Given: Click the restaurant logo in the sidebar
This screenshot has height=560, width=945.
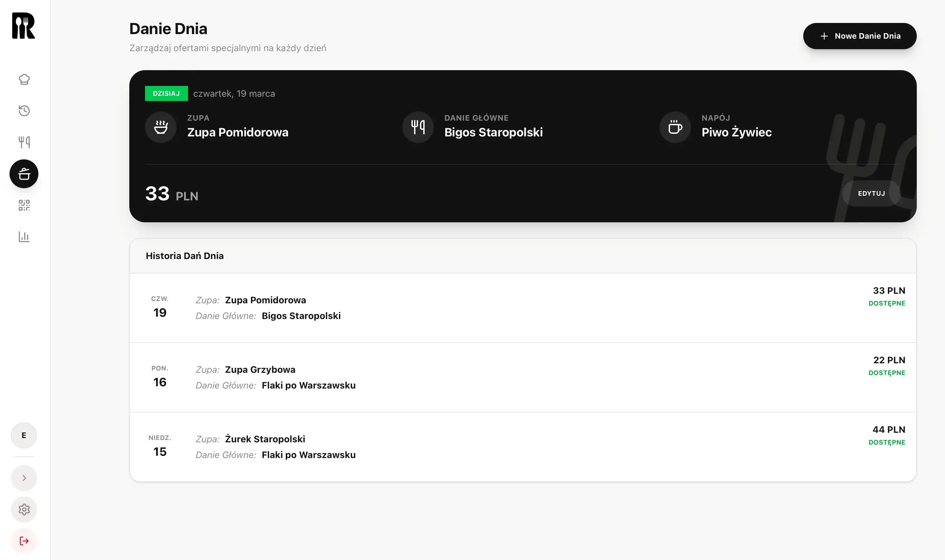Looking at the screenshot, I should coord(23,26).
